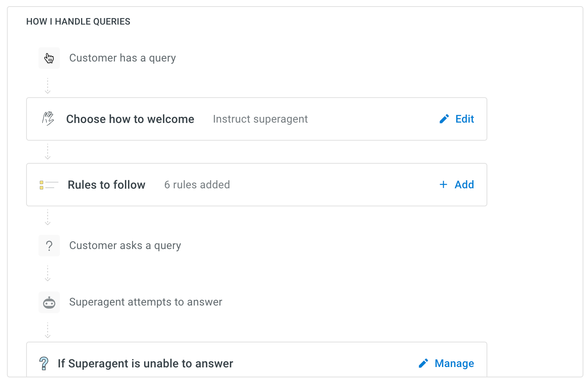Viewport: 588px width, 382px height.
Task: Click the Customer has a query step
Action: click(123, 58)
